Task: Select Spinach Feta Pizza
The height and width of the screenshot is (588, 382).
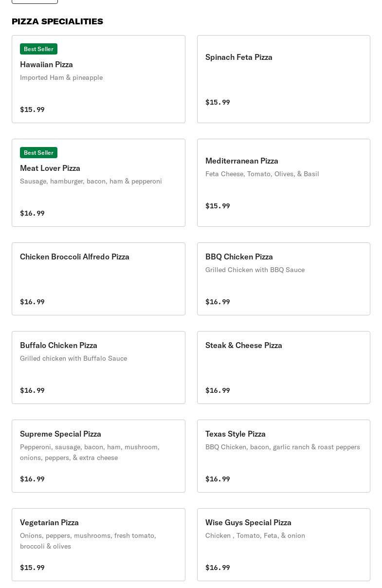Action: (x=283, y=79)
